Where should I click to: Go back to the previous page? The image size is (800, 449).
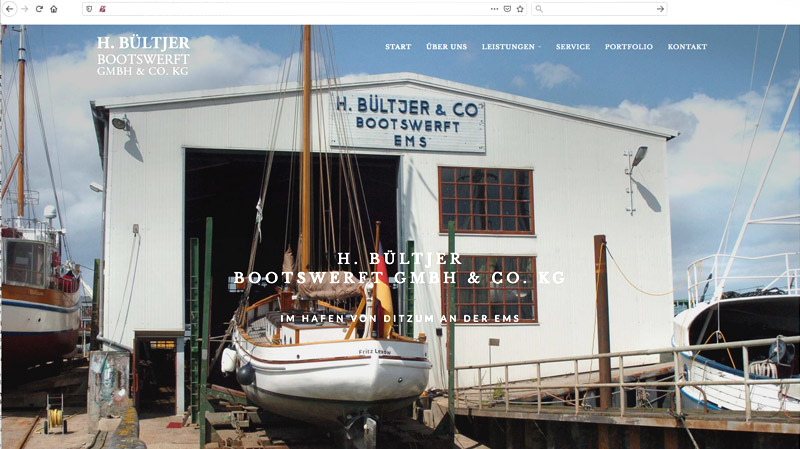pos(9,9)
